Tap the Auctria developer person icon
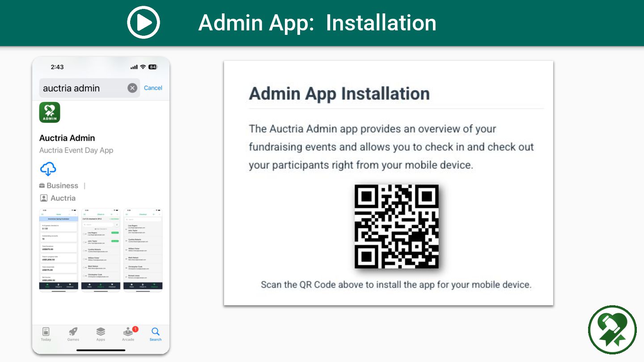The width and height of the screenshot is (644, 362). pyautogui.click(x=43, y=198)
